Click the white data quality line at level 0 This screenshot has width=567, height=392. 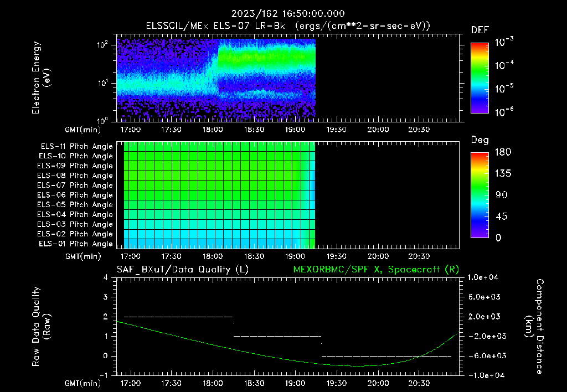pyautogui.click(x=386, y=356)
